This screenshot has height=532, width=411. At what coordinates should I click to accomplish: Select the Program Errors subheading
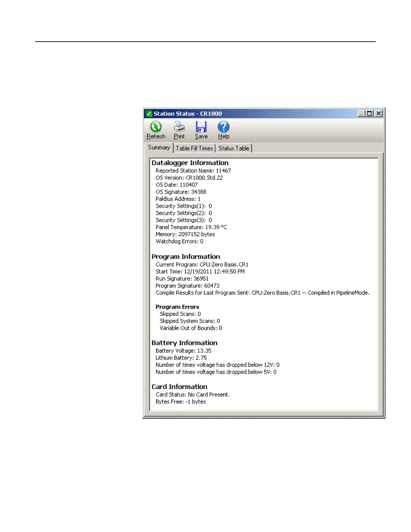[177, 307]
